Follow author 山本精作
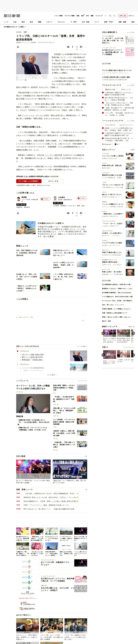Screen dimensions: 138x644 82,198
